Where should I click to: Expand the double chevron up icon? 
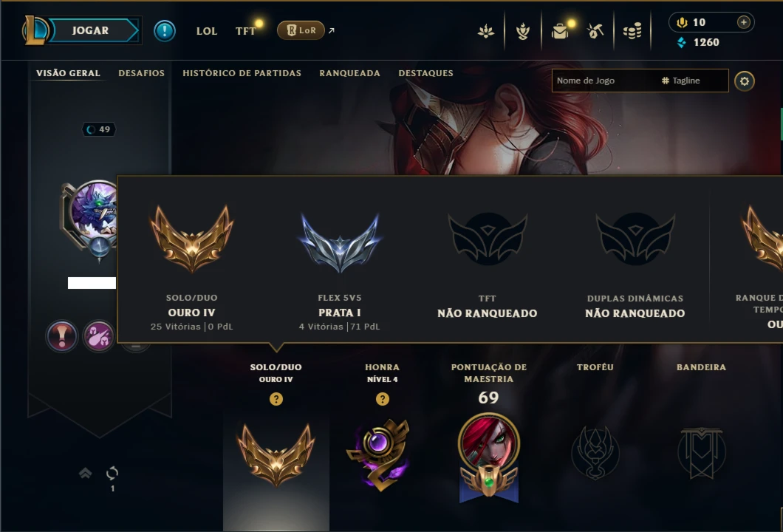(x=86, y=473)
